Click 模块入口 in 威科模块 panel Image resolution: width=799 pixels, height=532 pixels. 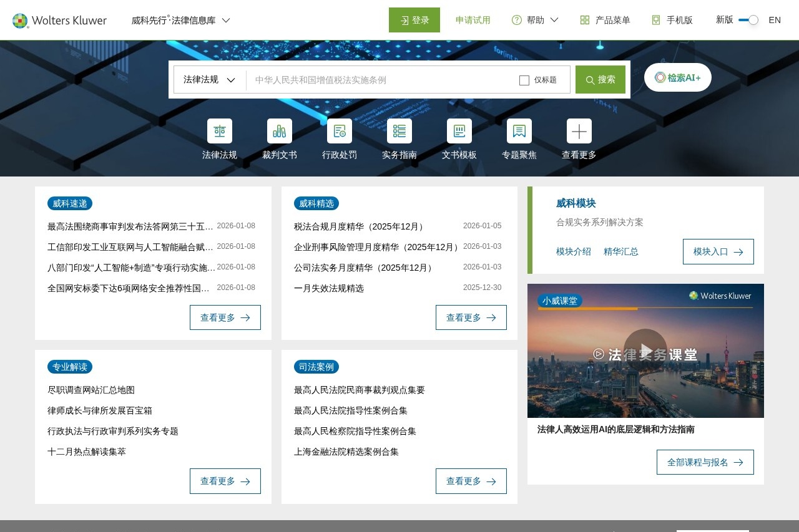718,251
